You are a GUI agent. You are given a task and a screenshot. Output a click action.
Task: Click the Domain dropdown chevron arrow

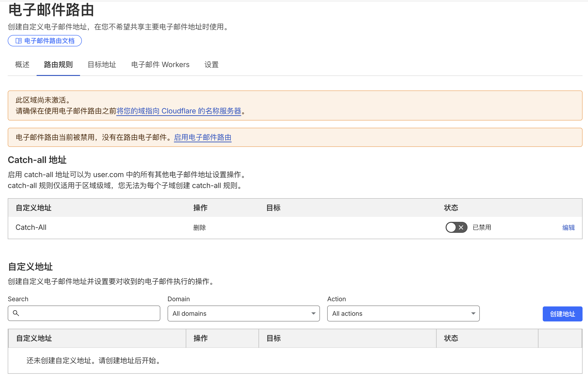[313, 313]
